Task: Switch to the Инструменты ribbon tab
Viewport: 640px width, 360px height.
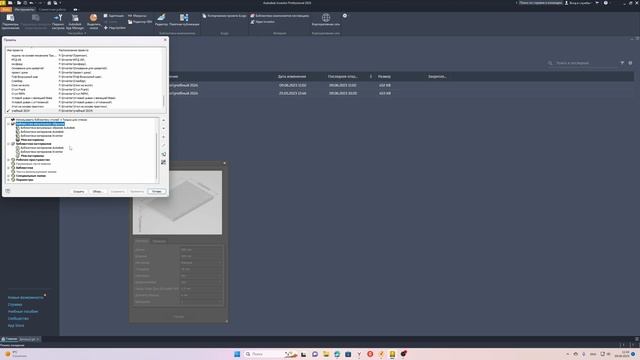Action: (24, 9)
